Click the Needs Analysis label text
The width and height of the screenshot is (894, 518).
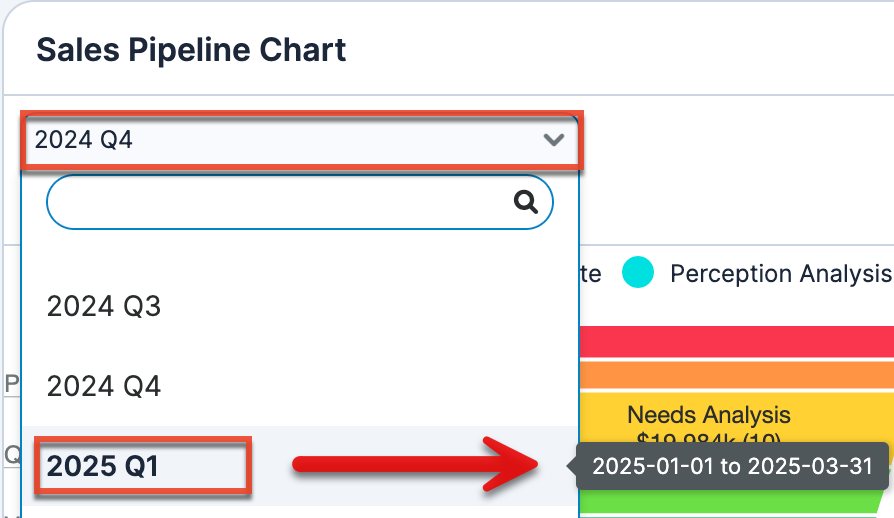(x=709, y=414)
